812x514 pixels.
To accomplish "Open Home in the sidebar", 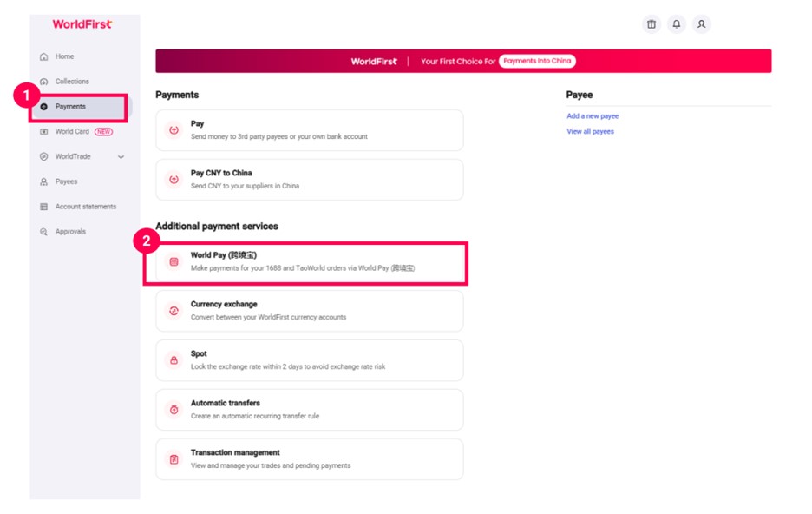I will pyautogui.click(x=64, y=56).
